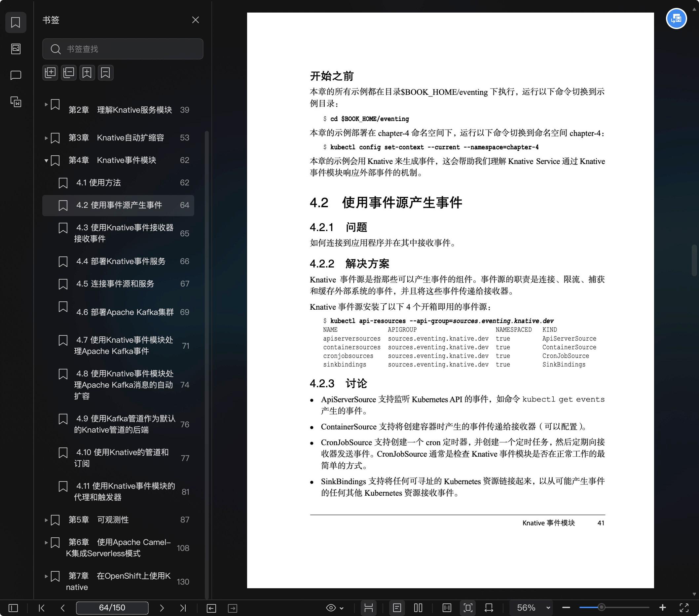
Task: Expand the 第6章 Apache Camel-K bookmark
Action: (x=46, y=542)
